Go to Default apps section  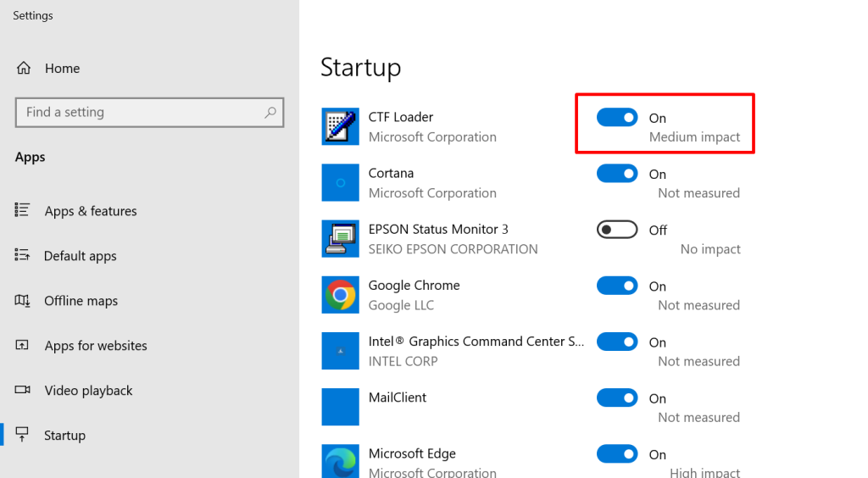pos(81,256)
